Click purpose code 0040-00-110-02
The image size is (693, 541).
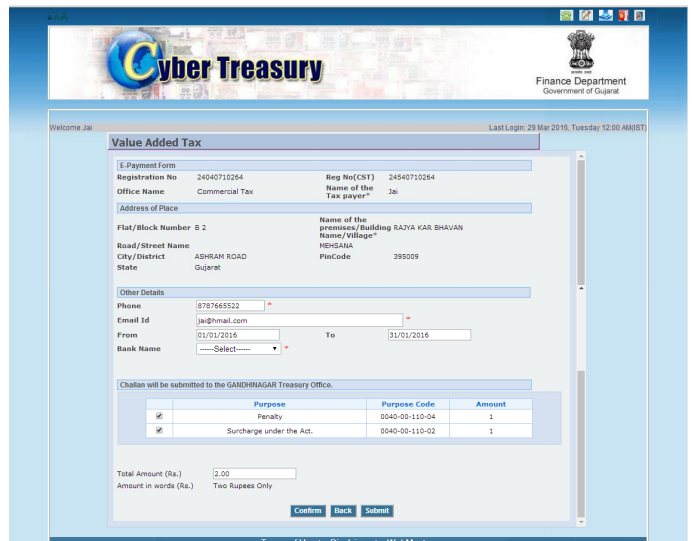point(408,431)
